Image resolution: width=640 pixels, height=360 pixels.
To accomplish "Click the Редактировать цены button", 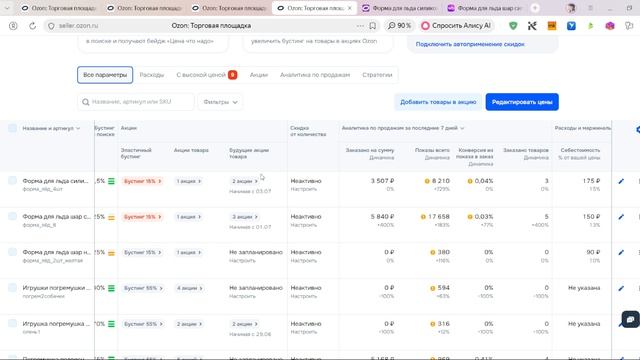I will (x=522, y=102).
